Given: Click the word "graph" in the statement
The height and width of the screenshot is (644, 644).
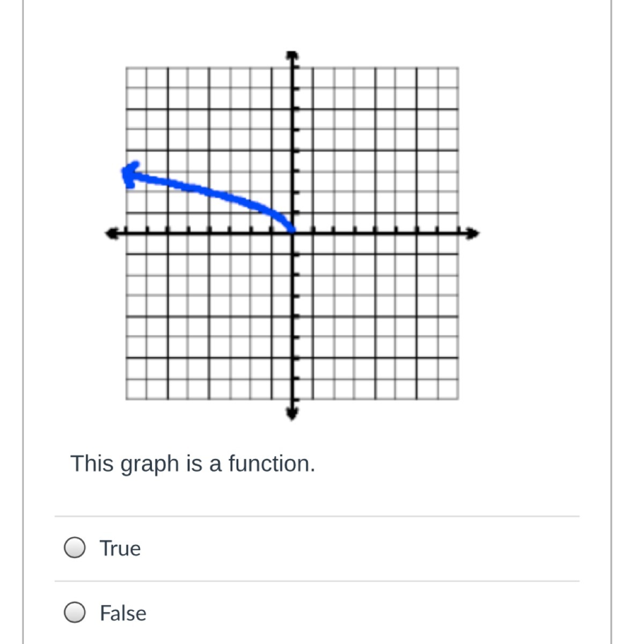Looking at the screenshot, I should pyautogui.click(x=150, y=464).
